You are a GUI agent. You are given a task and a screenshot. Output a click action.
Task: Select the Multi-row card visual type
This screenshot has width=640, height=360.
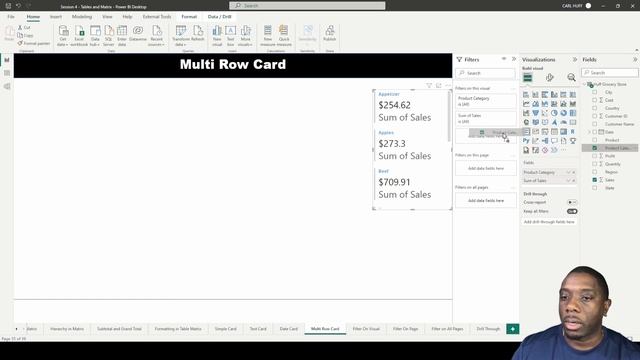(x=526, y=131)
